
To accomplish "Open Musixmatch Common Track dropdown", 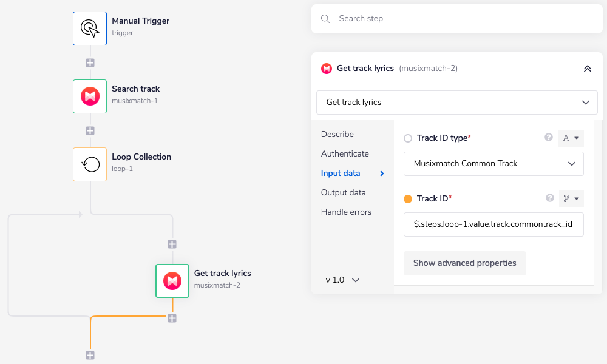I will coord(493,164).
